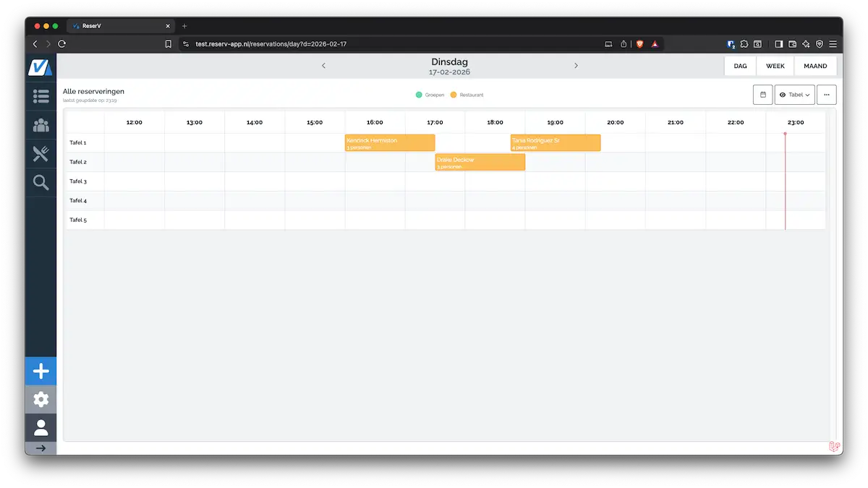868x488 pixels.
Task: Open settings via the gear icon
Action: 41,399
